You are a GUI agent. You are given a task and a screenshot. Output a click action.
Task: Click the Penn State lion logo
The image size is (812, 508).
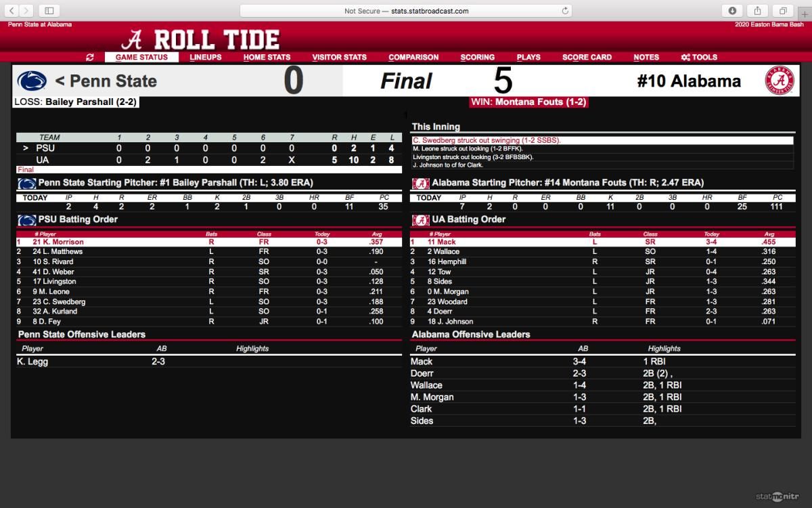click(x=32, y=81)
